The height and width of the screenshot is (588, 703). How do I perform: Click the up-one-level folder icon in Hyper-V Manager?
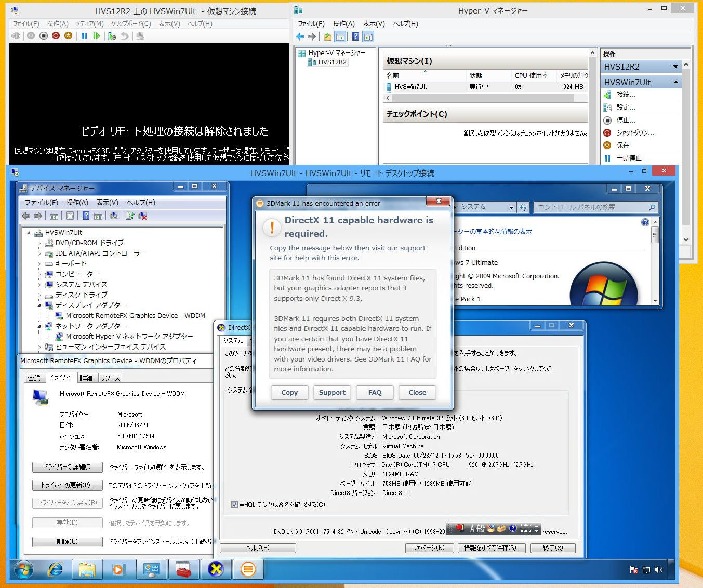[328, 36]
